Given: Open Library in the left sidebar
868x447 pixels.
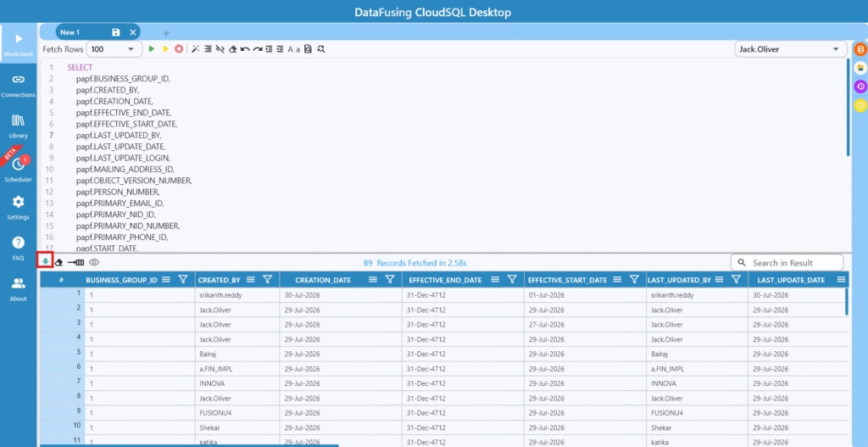Looking at the screenshot, I should point(19,126).
